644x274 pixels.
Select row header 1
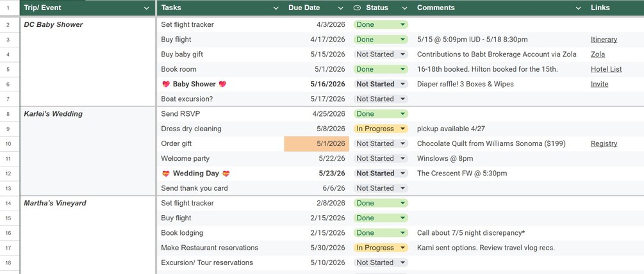[8, 8]
